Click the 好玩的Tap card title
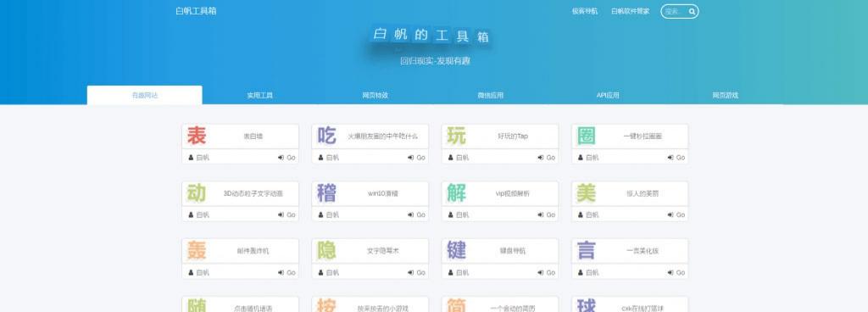Screen dimensions: 868x312 (513, 136)
